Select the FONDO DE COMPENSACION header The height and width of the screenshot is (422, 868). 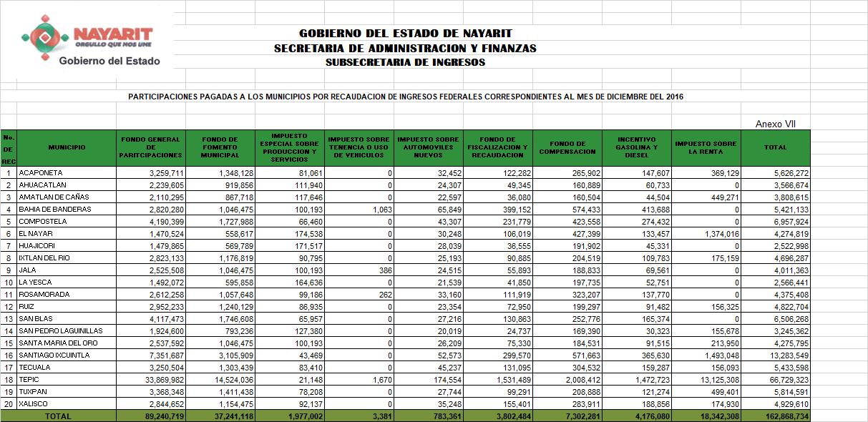tap(567, 147)
